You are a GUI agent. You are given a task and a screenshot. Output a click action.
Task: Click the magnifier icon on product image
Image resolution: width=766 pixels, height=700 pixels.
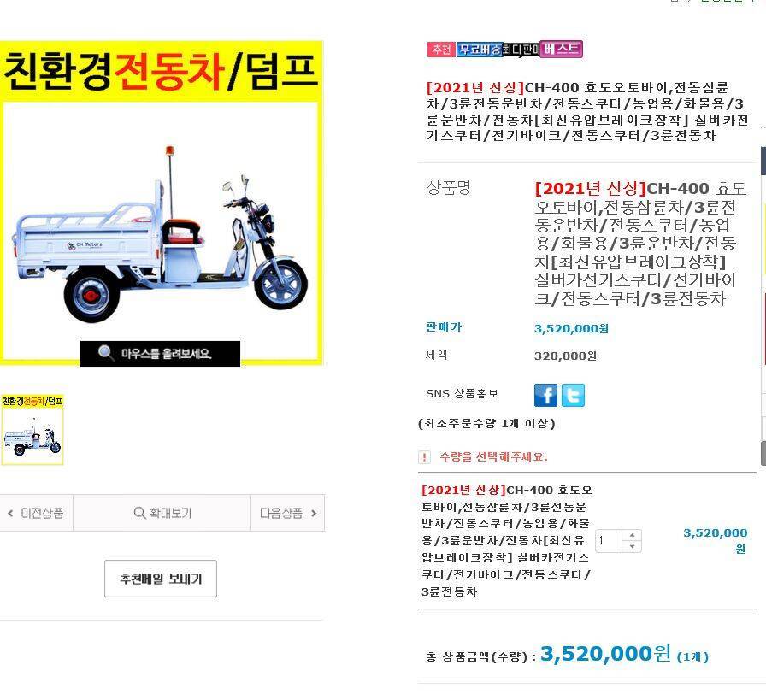[105, 352]
